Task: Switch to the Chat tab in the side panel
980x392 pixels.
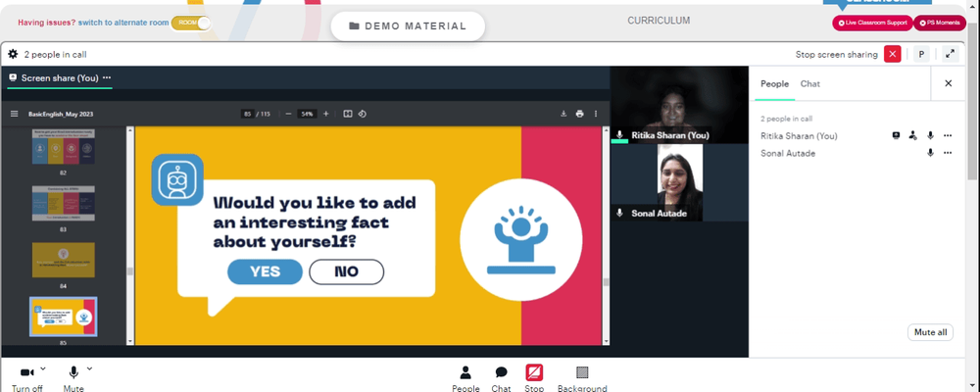Action: point(810,83)
